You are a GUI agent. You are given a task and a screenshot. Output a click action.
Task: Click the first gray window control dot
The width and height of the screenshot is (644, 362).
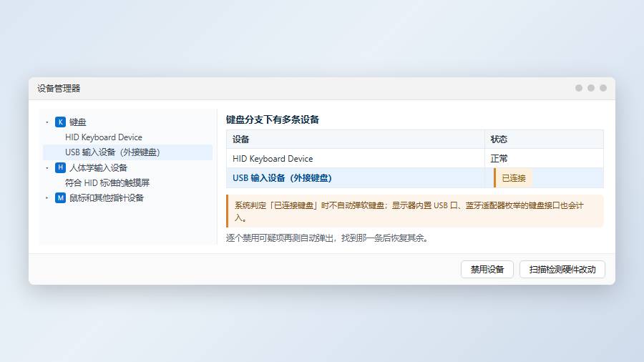[x=579, y=88]
